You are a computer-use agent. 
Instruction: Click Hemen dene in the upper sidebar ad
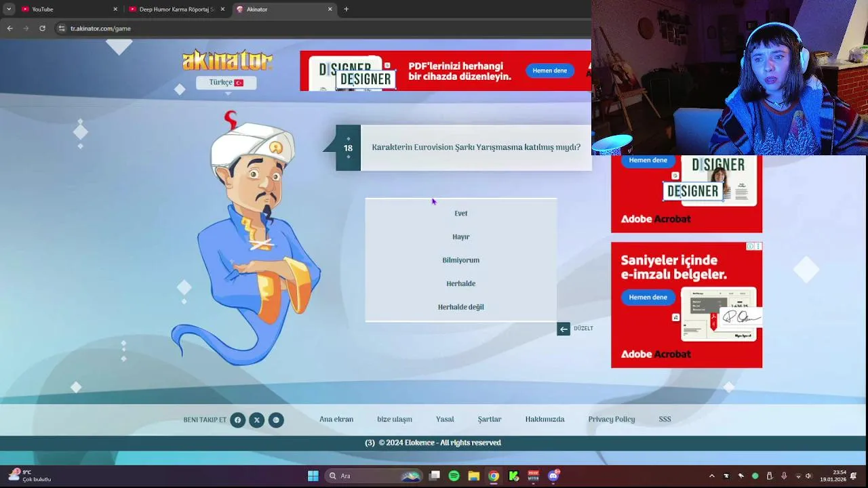[648, 161]
